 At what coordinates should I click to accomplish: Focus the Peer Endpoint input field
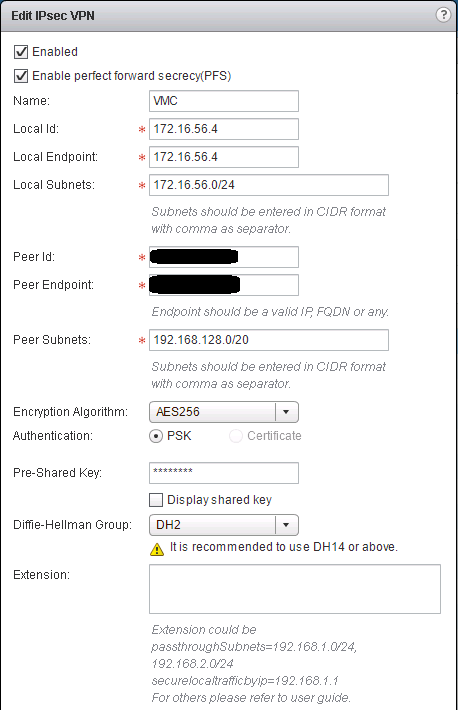224,285
